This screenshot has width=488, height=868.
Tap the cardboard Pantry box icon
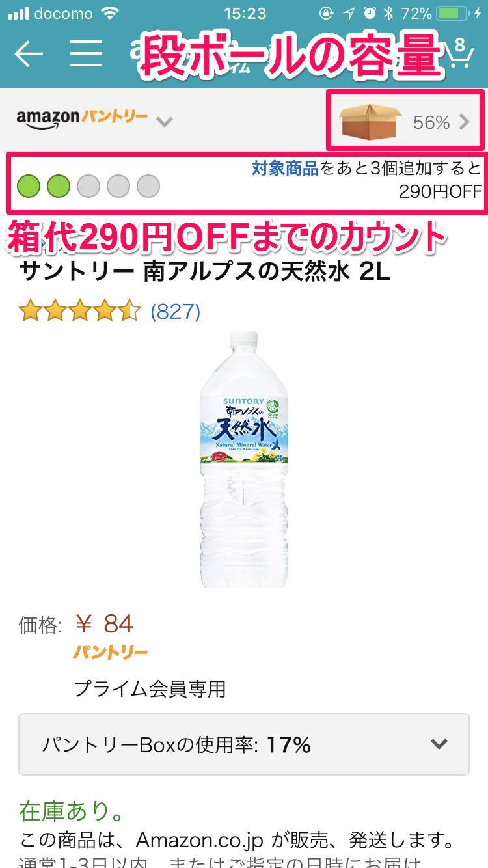click(x=368, y=122)
